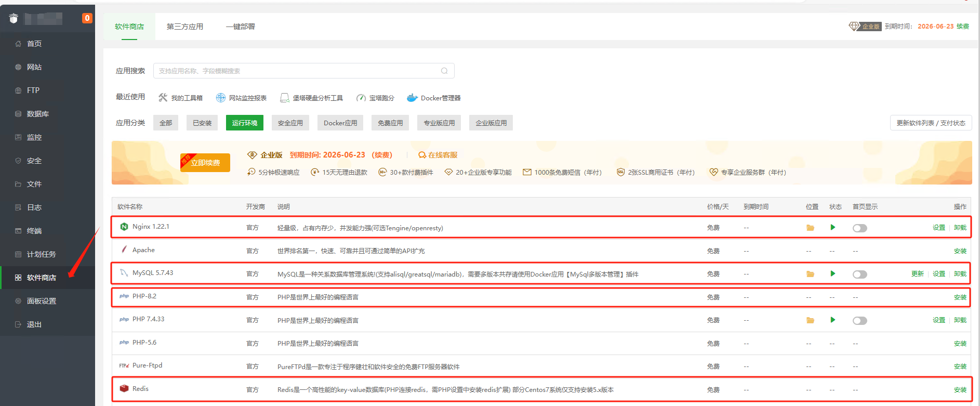Image resolution: width=980 pixels, height=406 pixels.
Task: Open PHP 7.4.33 设置 link
Action: 938,320
